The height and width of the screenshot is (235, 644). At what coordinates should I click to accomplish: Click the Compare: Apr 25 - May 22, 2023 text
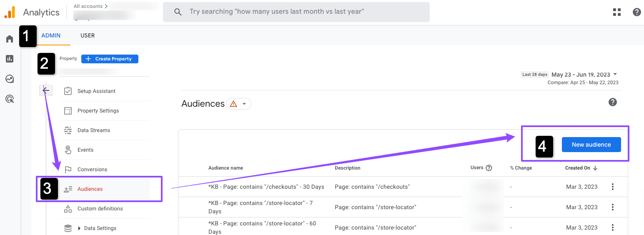click(583, 82)
